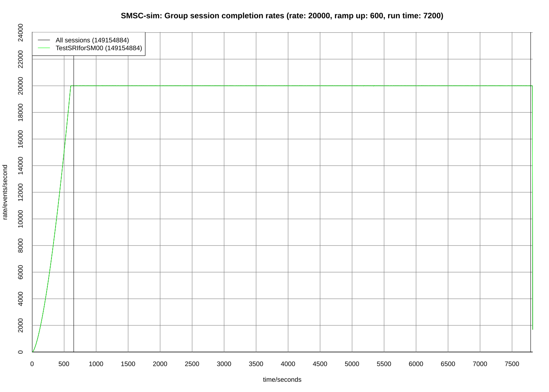Click the green plateau line at rate 20000
The image size is (549, 392).
pyautogui.click(x=286, y=86)
